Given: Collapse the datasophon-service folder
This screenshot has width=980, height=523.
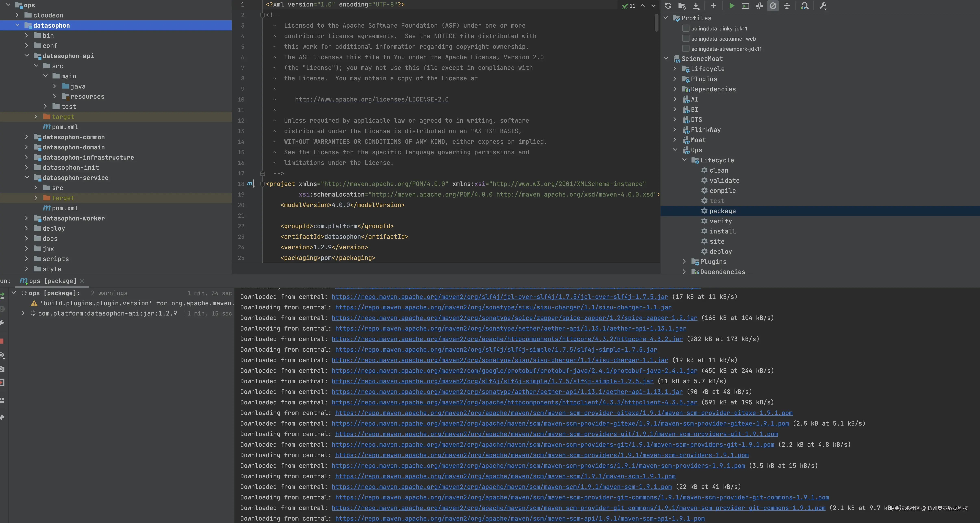Looking at the screenshot, I should point(27,177).
